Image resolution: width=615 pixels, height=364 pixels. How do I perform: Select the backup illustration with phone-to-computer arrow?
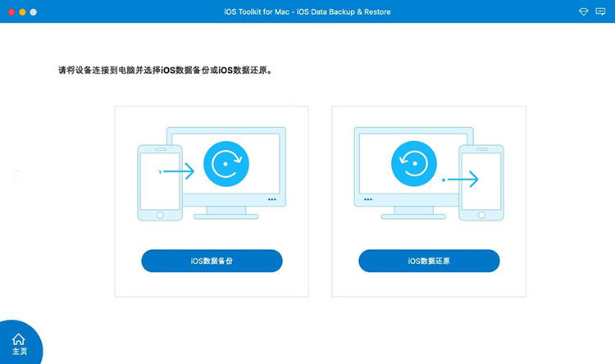[212, 174]
